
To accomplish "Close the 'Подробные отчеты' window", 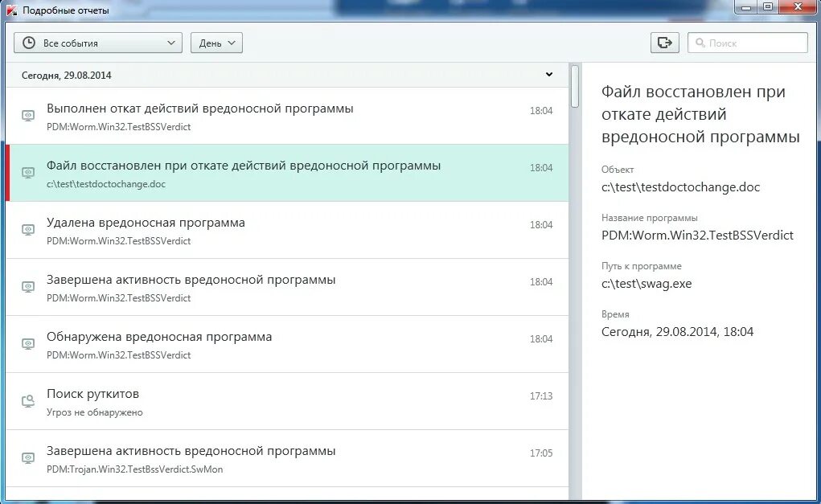I will (798, 7).
